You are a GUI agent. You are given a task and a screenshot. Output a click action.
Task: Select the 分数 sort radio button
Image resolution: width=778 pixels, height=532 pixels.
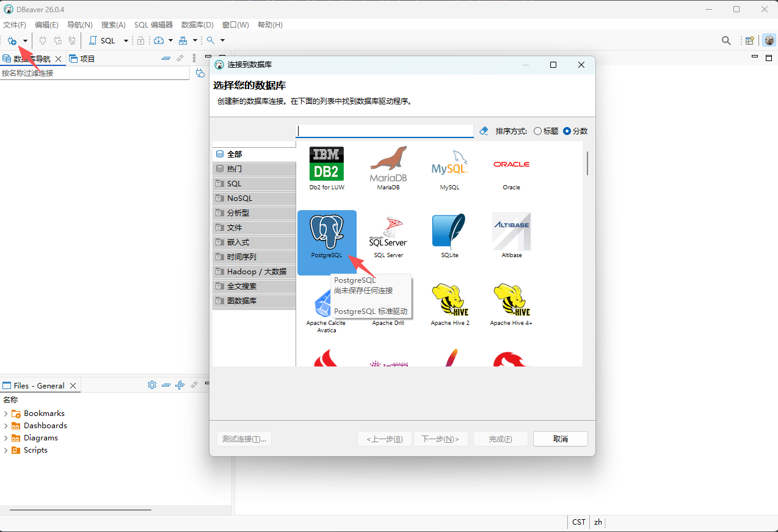(567, 131)
